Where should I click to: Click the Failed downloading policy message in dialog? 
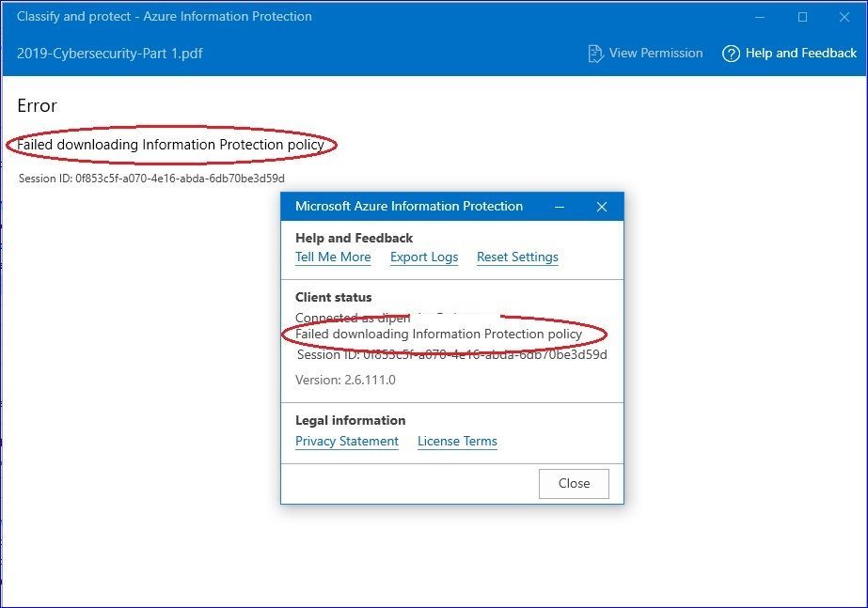tap(438, 335)
